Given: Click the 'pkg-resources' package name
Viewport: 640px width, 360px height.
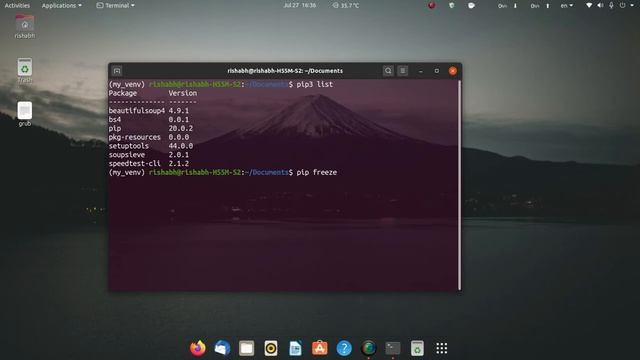Looking at the screenshot, I should pos(135,138).
